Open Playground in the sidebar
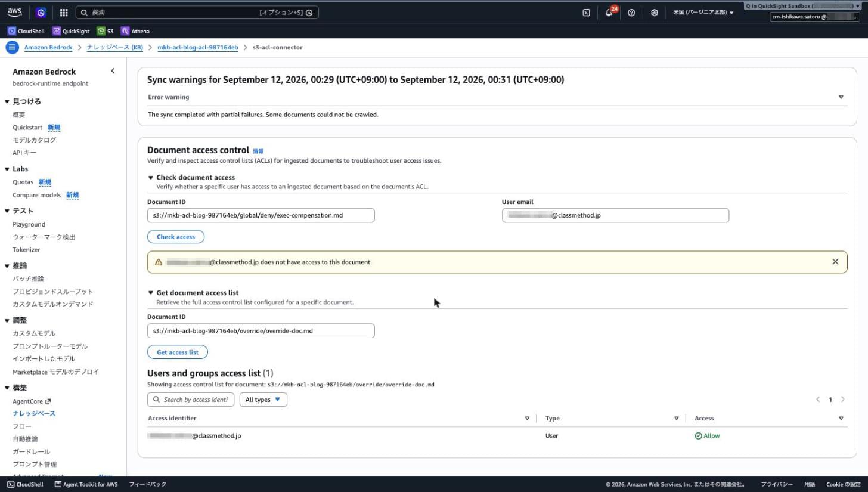868x492 pixels. [29, 224]
